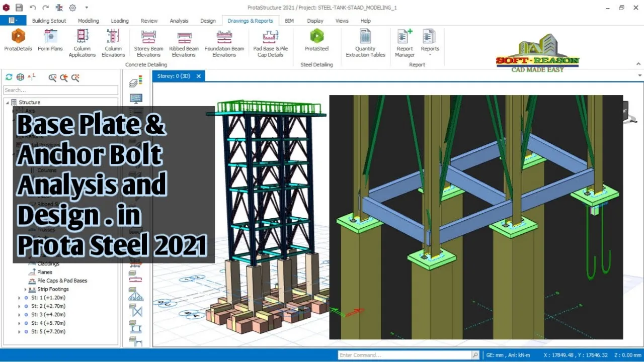
Task: Open the document tabs list arrow
Action: [x=640, y=76]
